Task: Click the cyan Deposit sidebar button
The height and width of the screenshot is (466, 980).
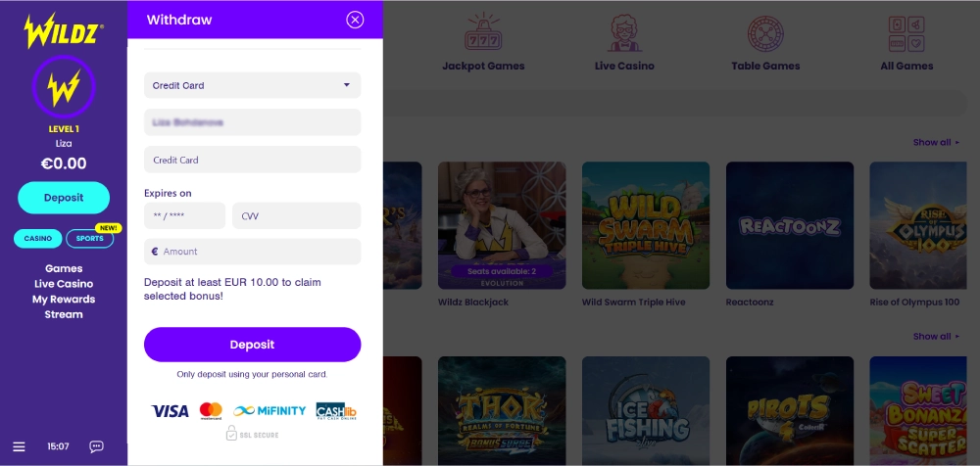Action: click(x=64, y=198)
